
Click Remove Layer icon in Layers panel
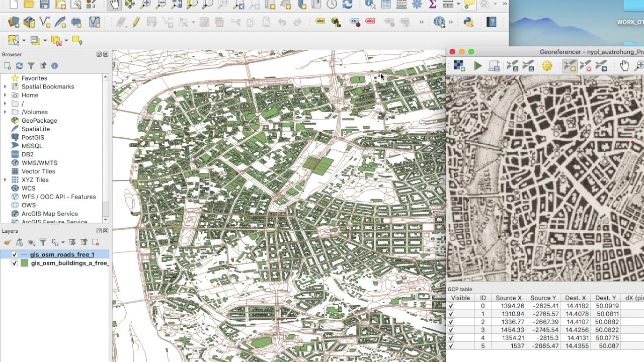[95, 242]
